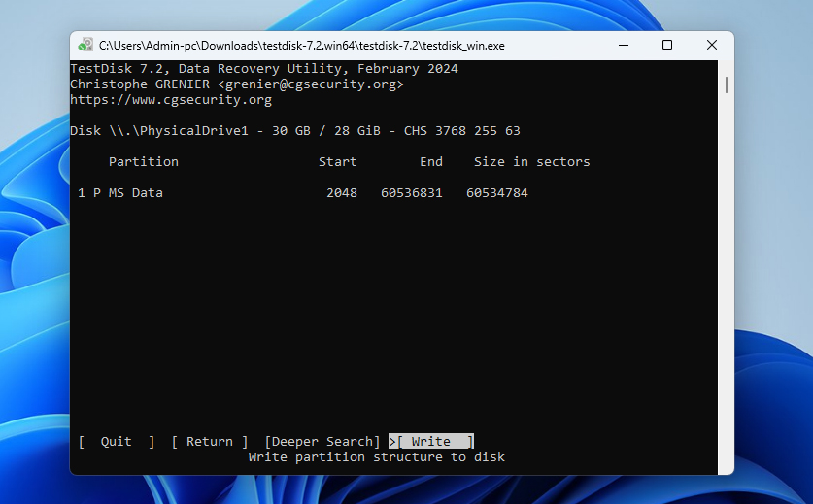The image size is (813, 504).
Task: Select the Return option
Action: (x=210, y=441)
